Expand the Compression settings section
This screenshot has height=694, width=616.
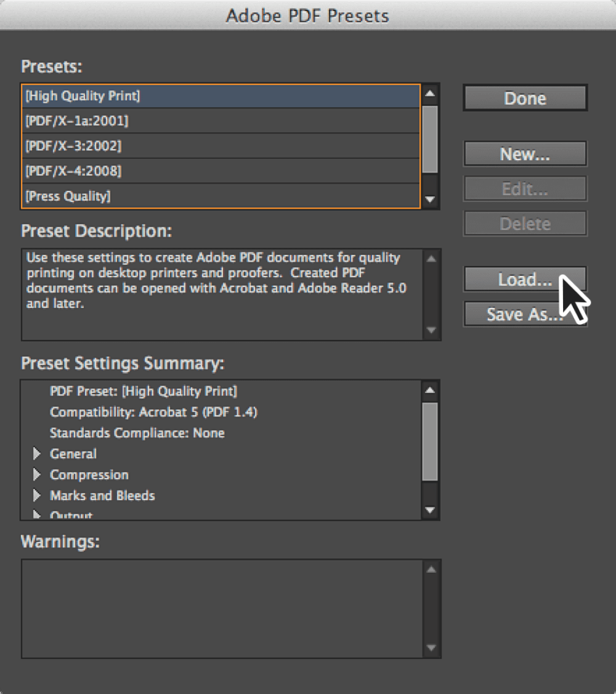pyautogui.click(x=36, y=475)
